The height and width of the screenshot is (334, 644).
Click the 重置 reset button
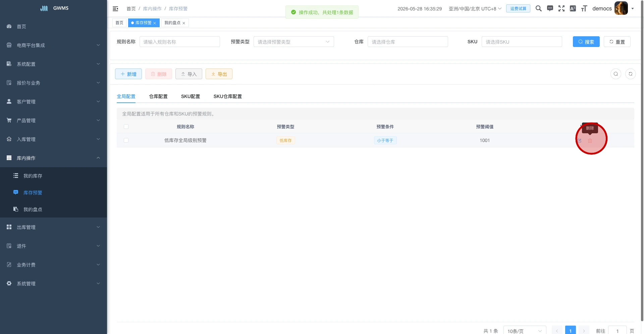click(617, 42)
